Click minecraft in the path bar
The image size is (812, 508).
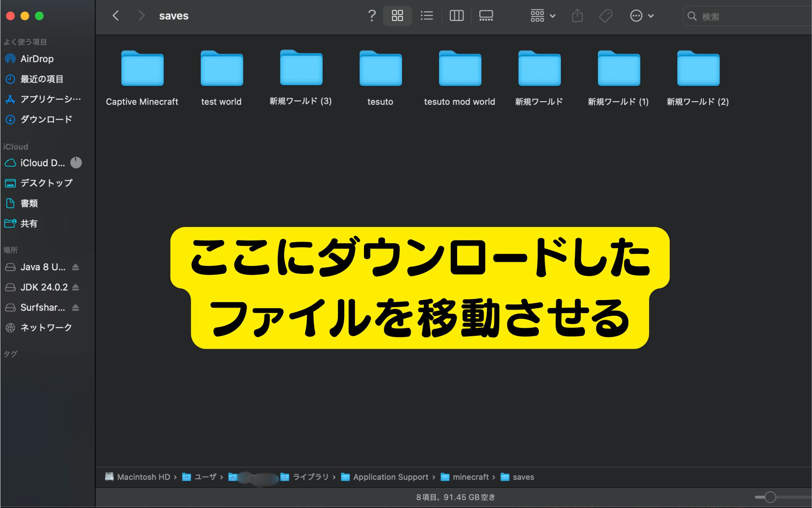coord(470,477)
